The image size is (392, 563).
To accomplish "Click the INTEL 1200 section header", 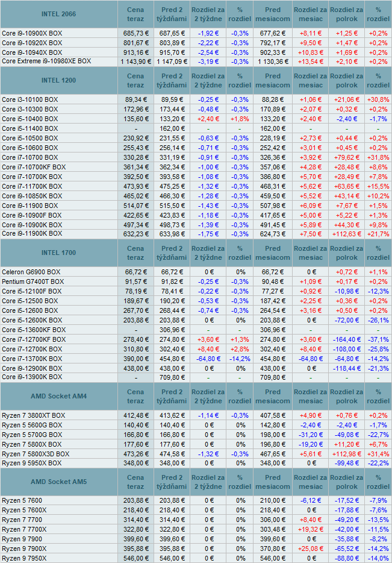I will coord(58,80).
